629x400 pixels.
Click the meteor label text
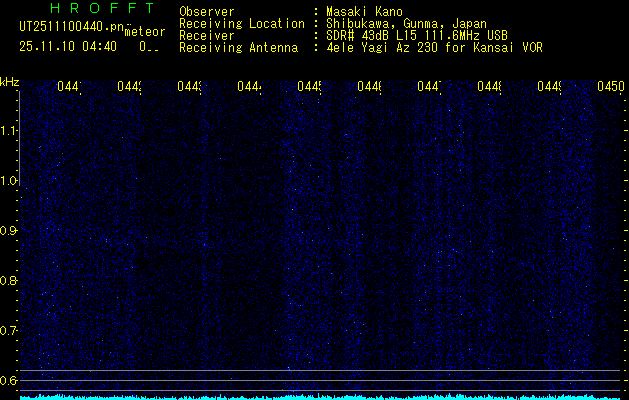click(145, 32)
